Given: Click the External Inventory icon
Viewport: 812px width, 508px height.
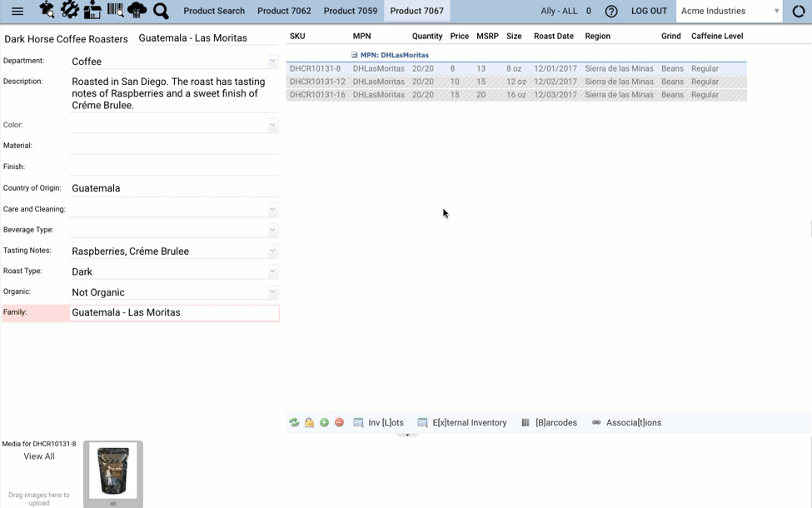Looking at the screenshot, I should pos(422,422).
